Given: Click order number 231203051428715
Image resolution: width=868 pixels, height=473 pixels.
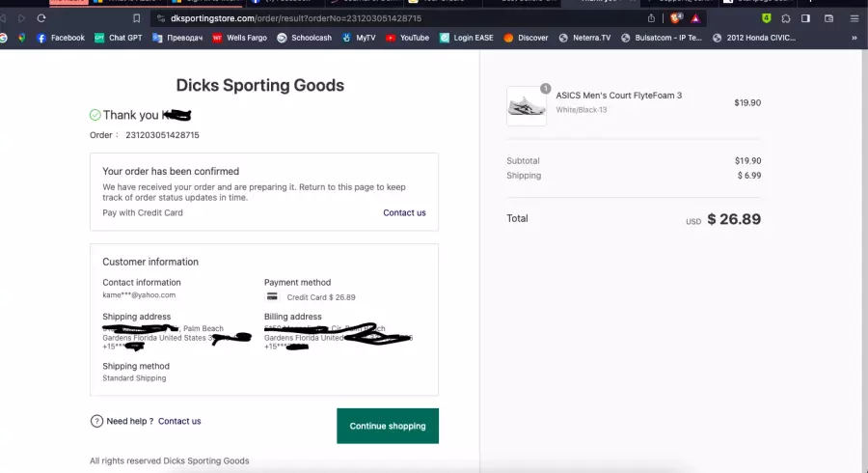Looking at the screenshot, I should click(x=162, y=135).
